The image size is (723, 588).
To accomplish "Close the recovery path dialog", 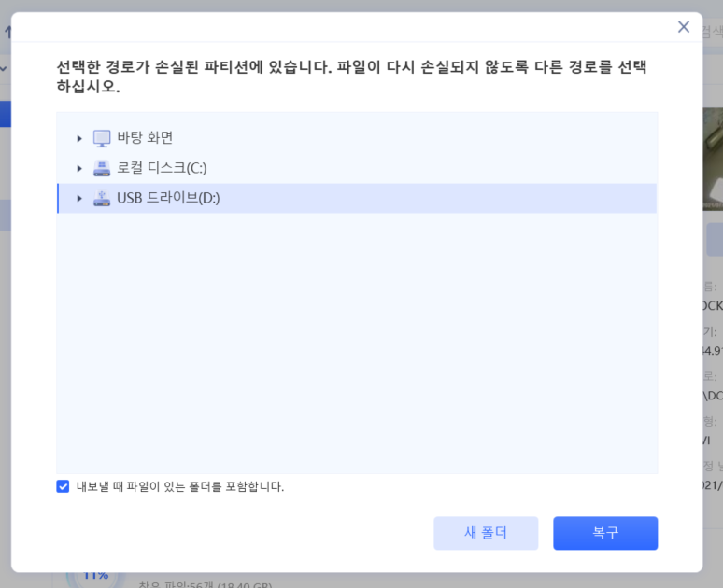I will point(684,27).
